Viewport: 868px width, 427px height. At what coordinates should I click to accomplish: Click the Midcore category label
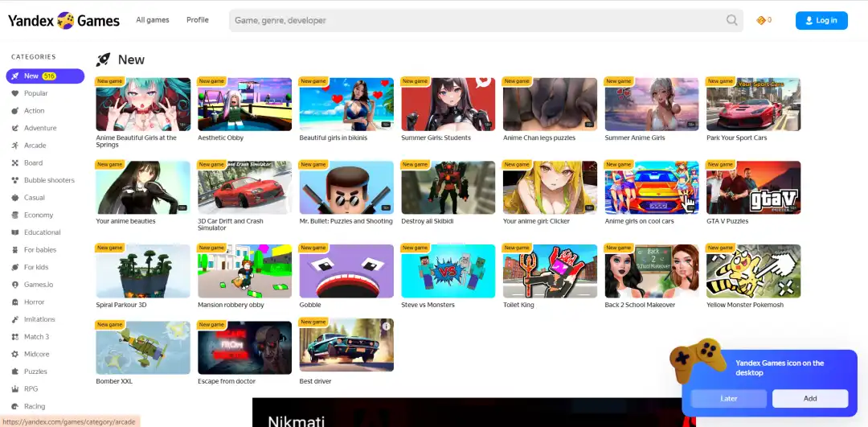pos(36,354)
